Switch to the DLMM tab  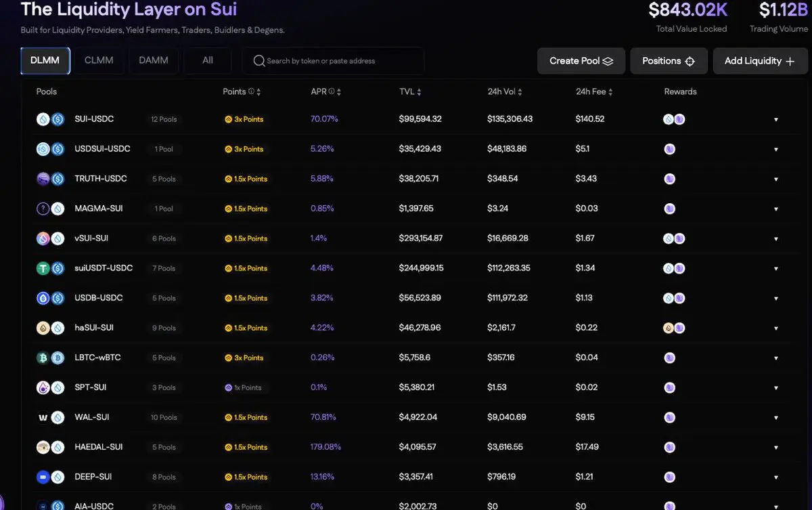pos(45,60)
